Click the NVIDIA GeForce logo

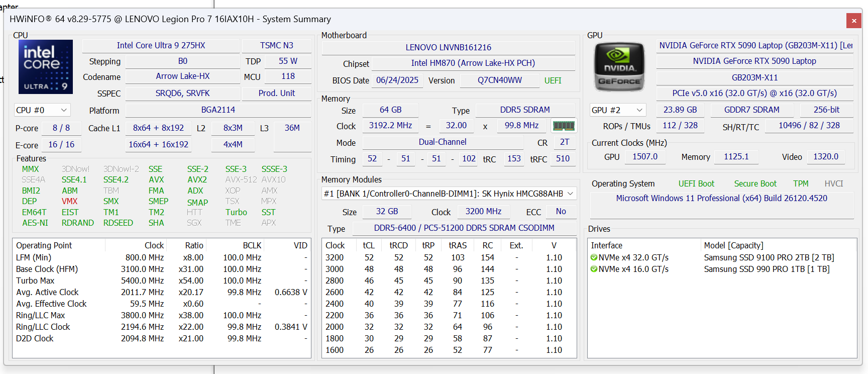(x=619, y=67)
